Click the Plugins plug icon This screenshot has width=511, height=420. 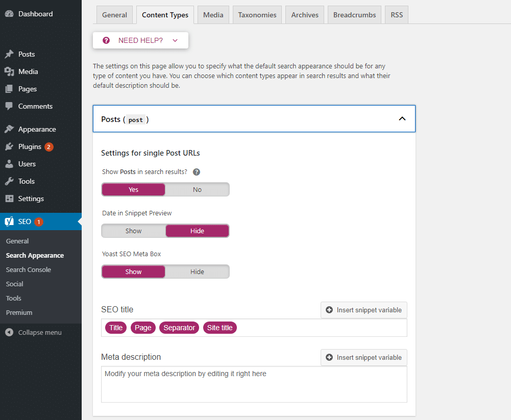point(9,146)
